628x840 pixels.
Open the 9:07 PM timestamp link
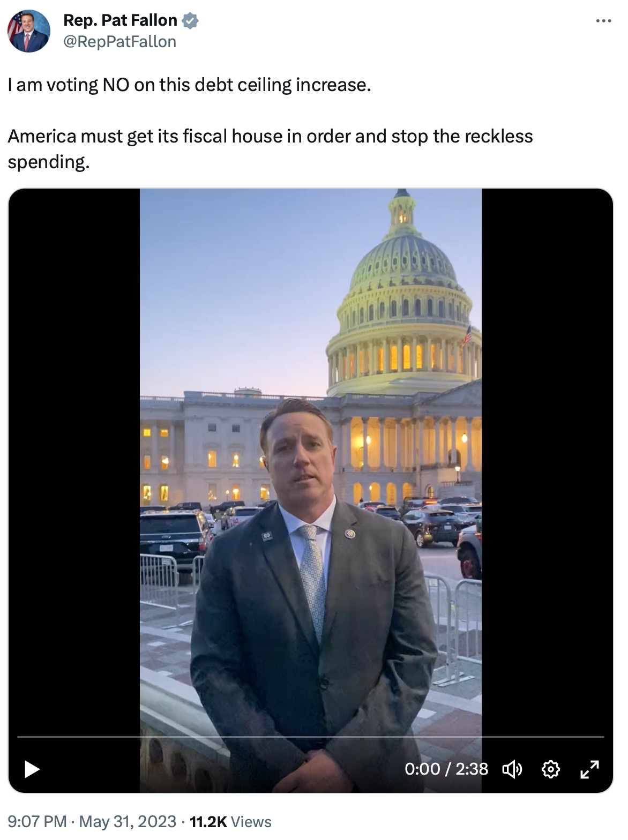pyautogui.click(x=38, y=821)
